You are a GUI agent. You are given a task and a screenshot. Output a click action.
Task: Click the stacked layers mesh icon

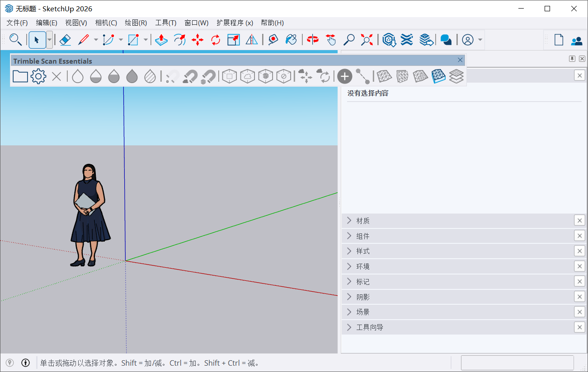click(456, 76)
